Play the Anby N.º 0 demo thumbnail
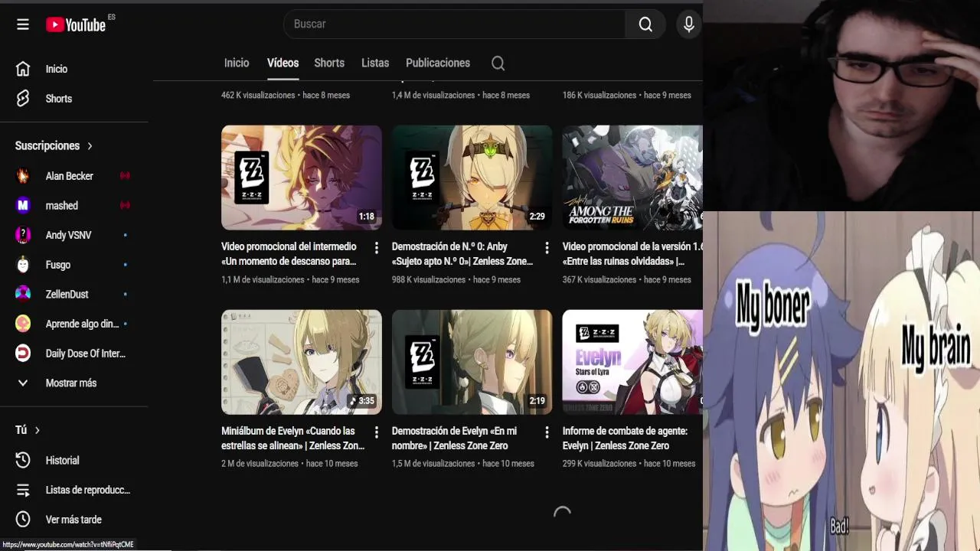This screenshot has width=980, height=551. pos(472,178)
